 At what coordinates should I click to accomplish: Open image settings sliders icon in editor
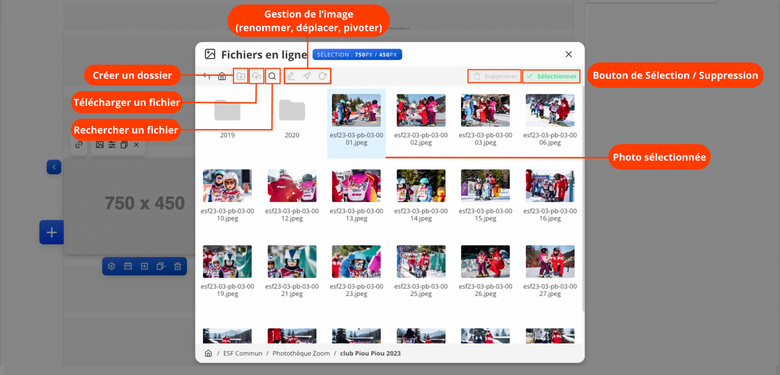(112, 145)
